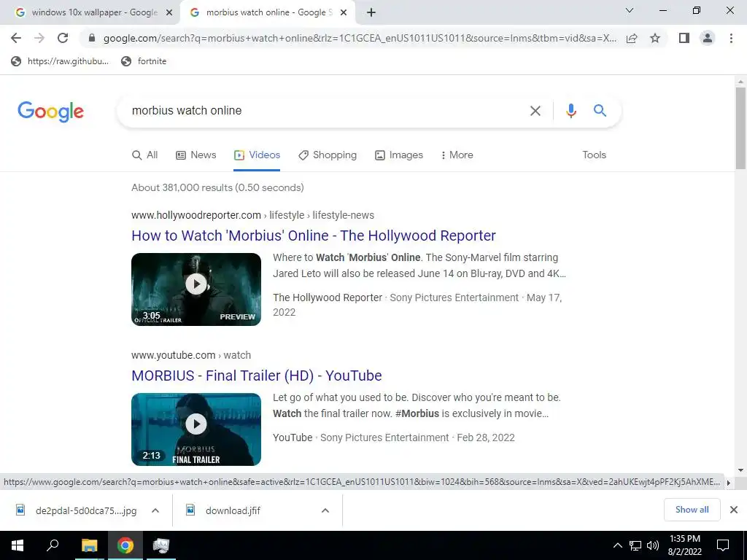The image size is (747, 560).
Task: Close the morbius watch online tab
Action: click(344, 13)
